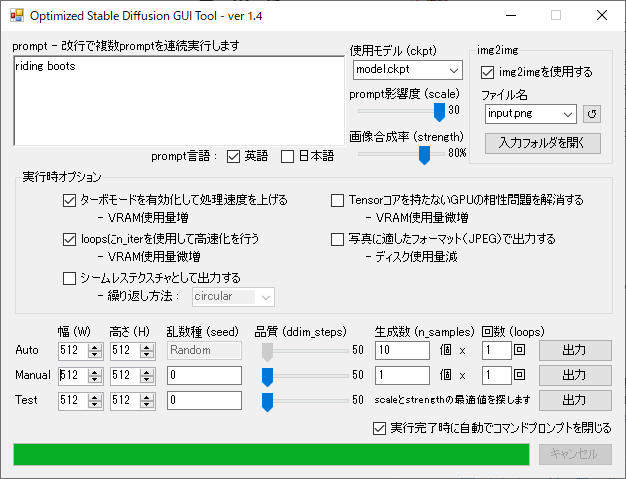Click the Test row ddim_steps slider handle
This screenshot has width=626, height=479.
click(267, 402)
